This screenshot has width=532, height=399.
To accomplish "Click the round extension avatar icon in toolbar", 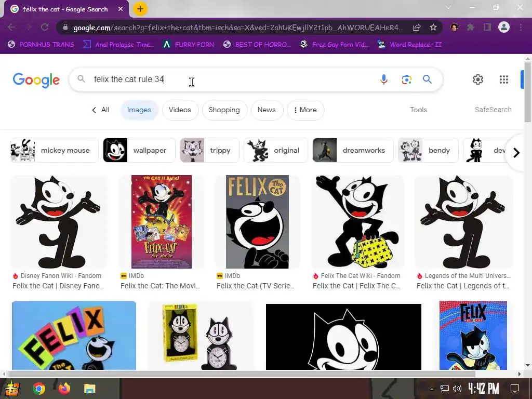I will coord(454,28).
